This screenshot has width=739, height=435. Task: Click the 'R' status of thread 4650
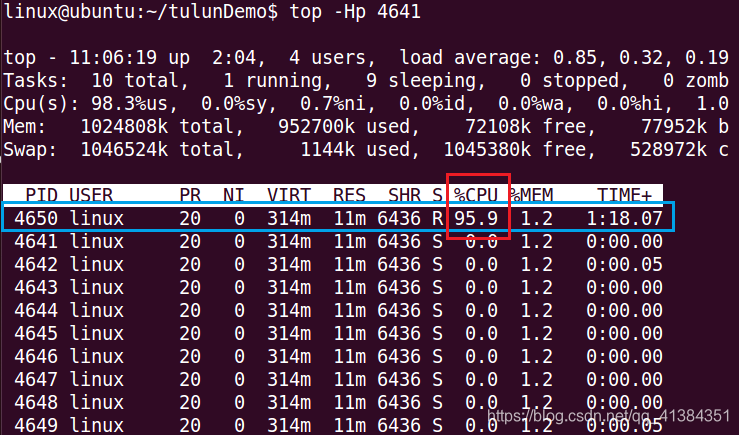tap(437, 218)
